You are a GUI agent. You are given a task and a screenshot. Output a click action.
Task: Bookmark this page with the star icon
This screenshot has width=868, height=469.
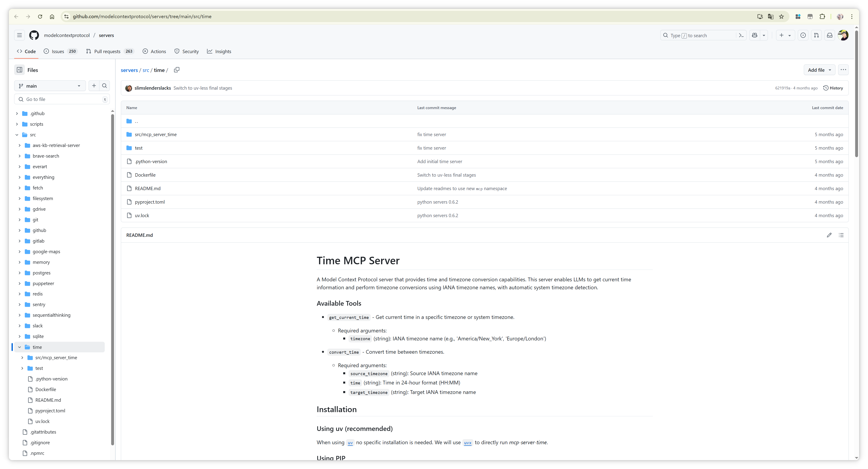[781, 17]
